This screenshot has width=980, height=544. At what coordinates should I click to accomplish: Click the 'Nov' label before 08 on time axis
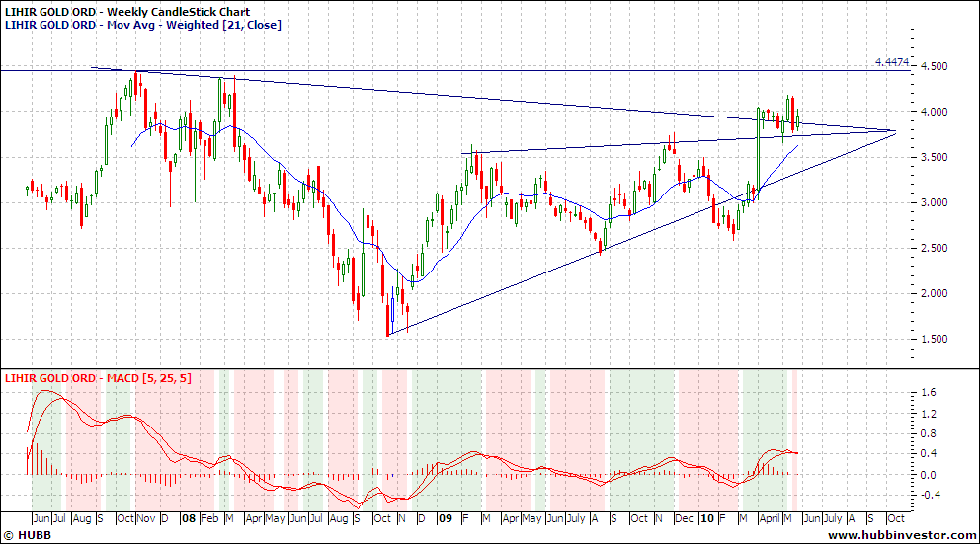146,518
